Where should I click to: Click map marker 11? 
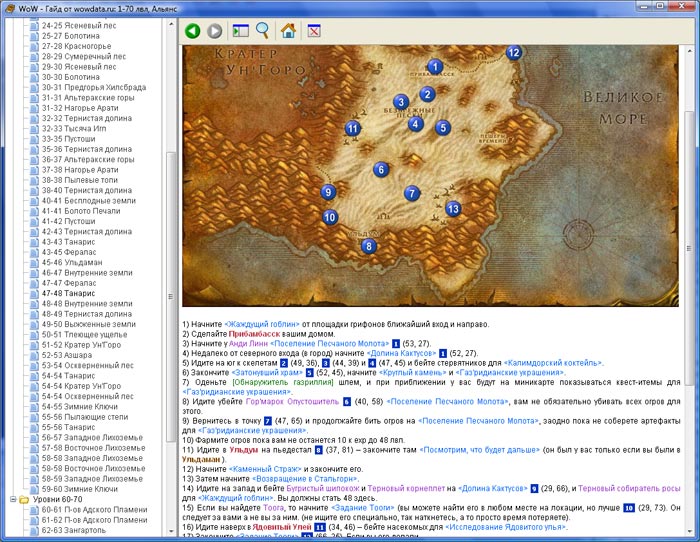(x=353, y=129)
